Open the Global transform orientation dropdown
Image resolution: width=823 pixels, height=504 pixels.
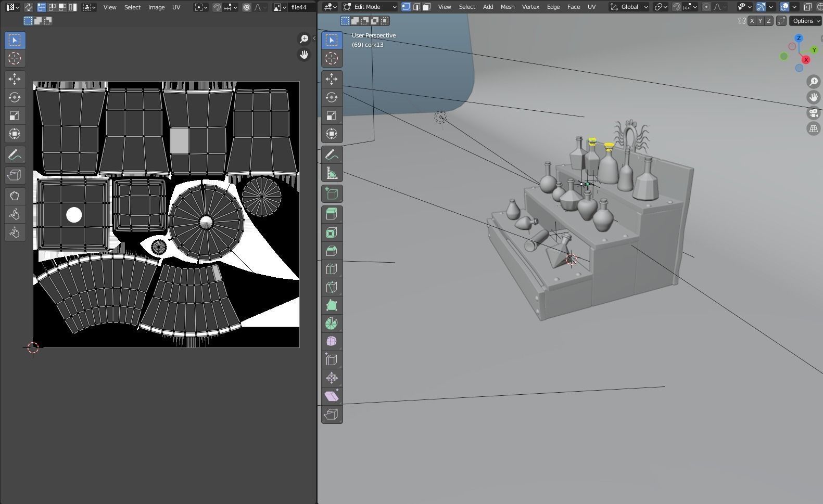(629, 7)
